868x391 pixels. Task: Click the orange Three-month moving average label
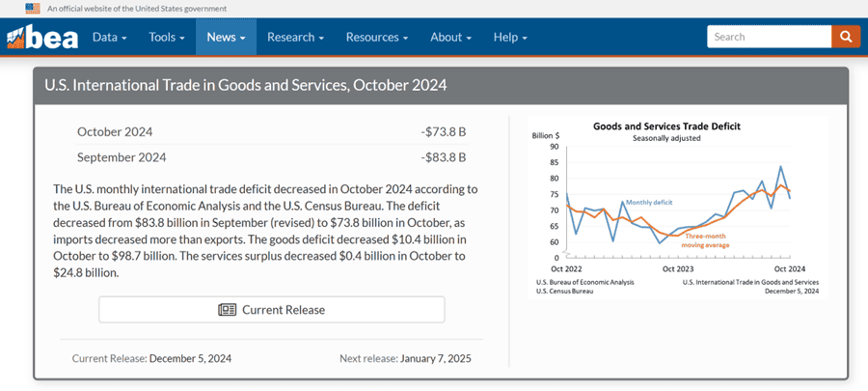pos(707,240)
